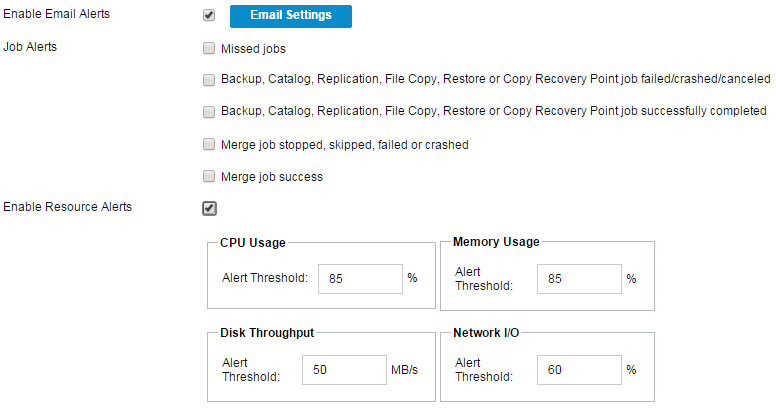Click the Network I/O threshold input

pyautogui.click(x=578, y=370)
